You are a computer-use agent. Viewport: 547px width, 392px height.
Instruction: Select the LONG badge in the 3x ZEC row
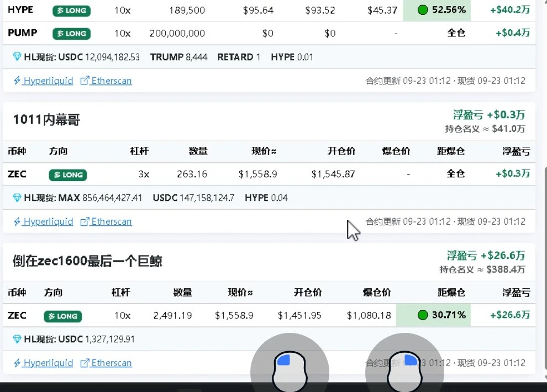click(67, 174)
